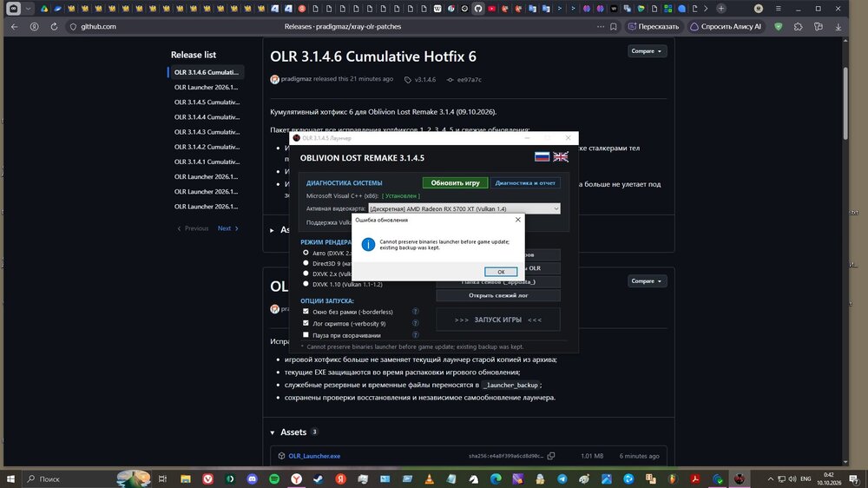This screenshot has width=868, height=488.
Task: Select OLR 3.1.4.4 Cumulativ... in release list
Action: (206, 117)
